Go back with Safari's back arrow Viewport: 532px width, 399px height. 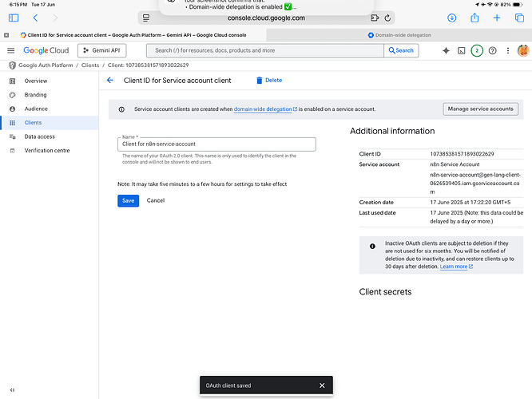point(35,18)
